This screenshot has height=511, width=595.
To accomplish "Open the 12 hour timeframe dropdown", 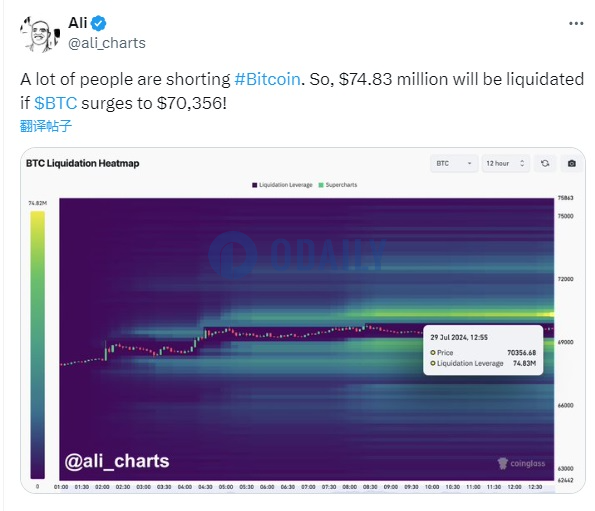I will click(x=505, y=163).
